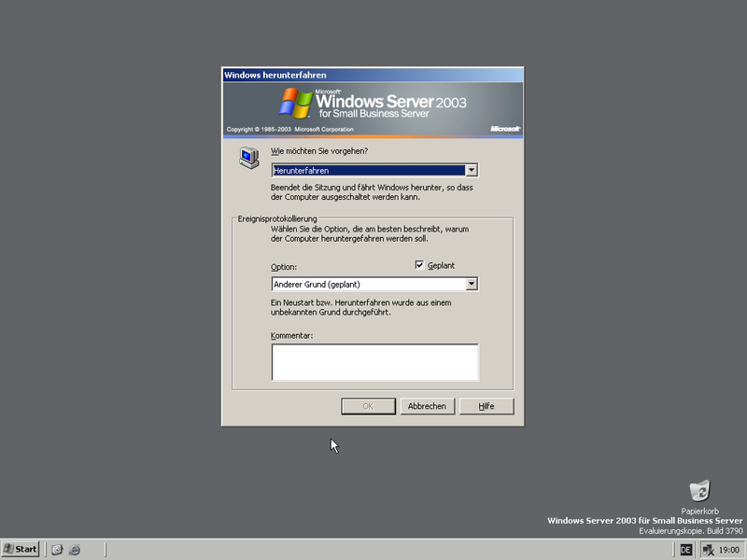
Task: Click the DE keyboard layout indicator
Action: tap(686, 549)
